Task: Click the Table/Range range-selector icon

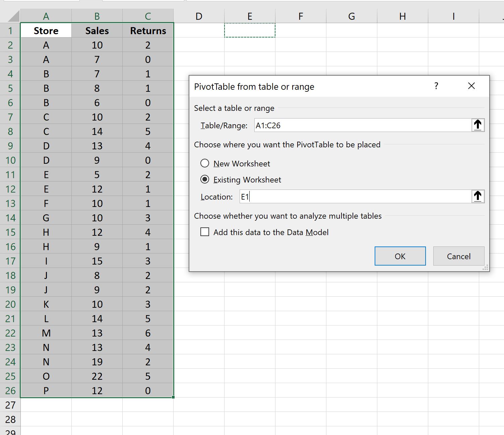Action: pyautogui.click(x=478, y=125)
